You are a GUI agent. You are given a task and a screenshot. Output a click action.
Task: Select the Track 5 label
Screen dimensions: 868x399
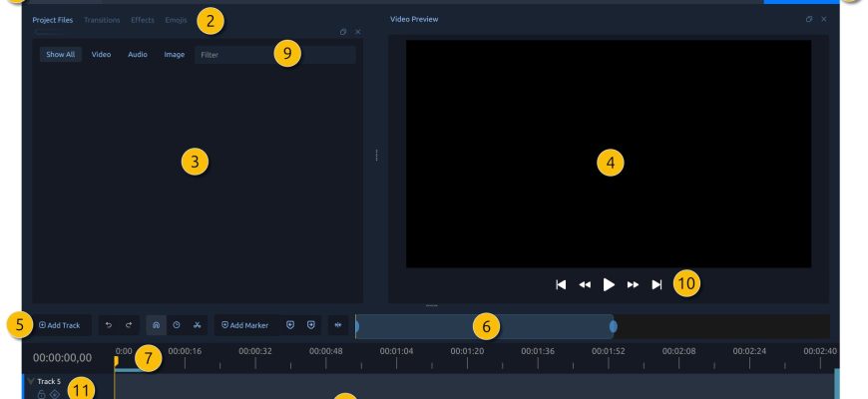pos(49,381)
